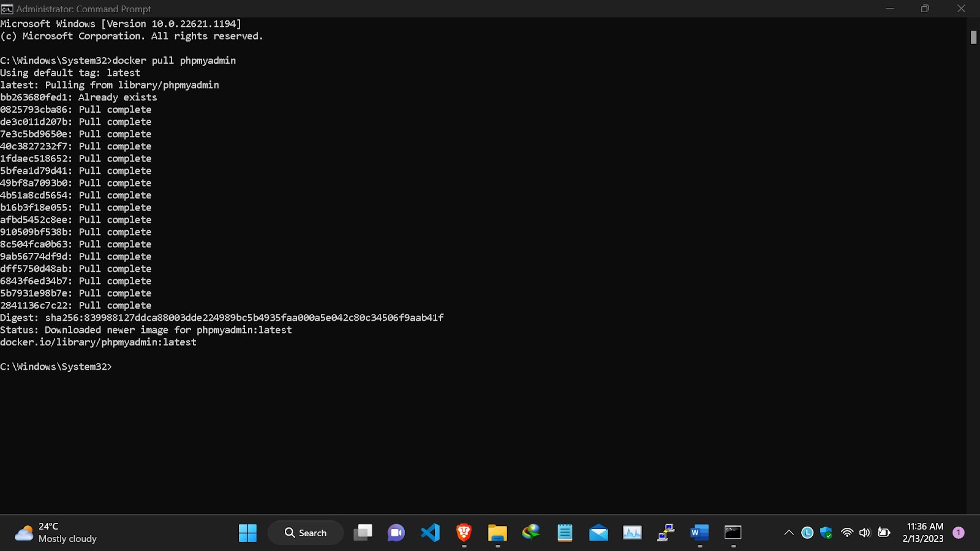The image size is (980, 551).
Task: Open the network computers taskbar icon
Action: point(666,533)
